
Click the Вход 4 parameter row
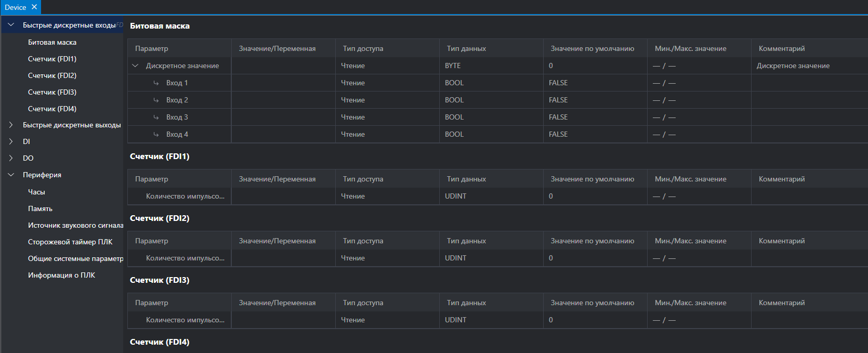tap(497, 134)
